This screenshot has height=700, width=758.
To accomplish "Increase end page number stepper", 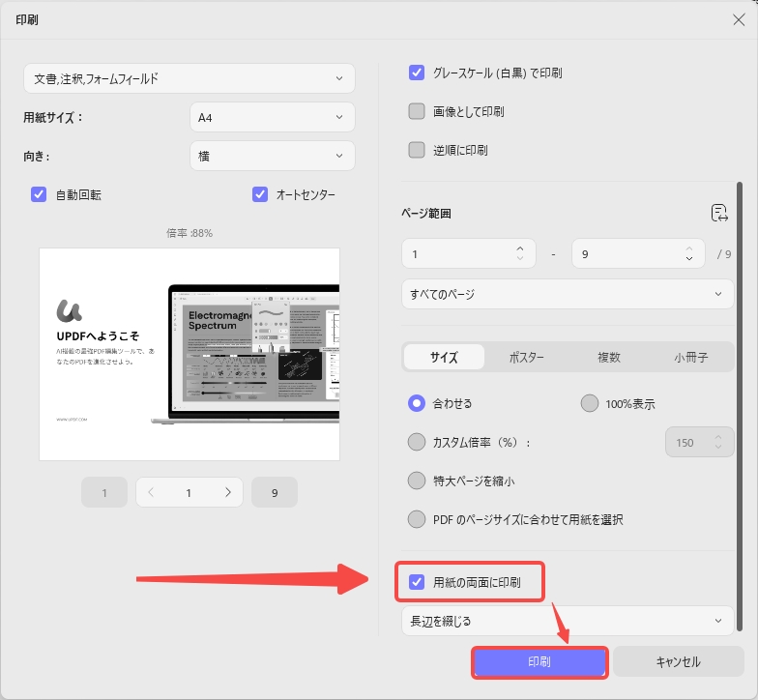I will point(689,248).
